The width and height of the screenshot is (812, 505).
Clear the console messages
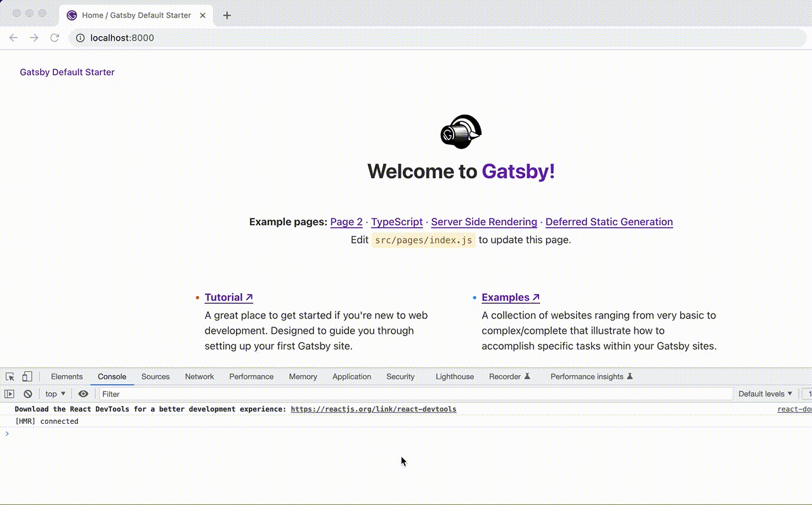(27, 394)
